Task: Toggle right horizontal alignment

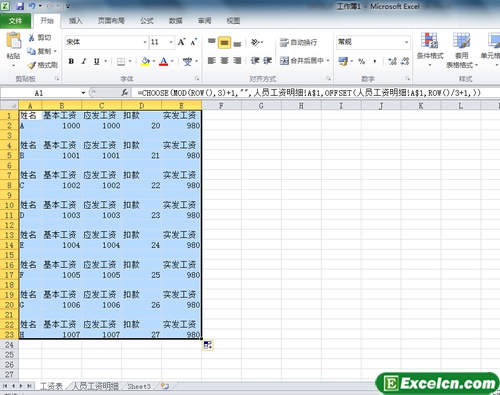Action: pos(237,61)
